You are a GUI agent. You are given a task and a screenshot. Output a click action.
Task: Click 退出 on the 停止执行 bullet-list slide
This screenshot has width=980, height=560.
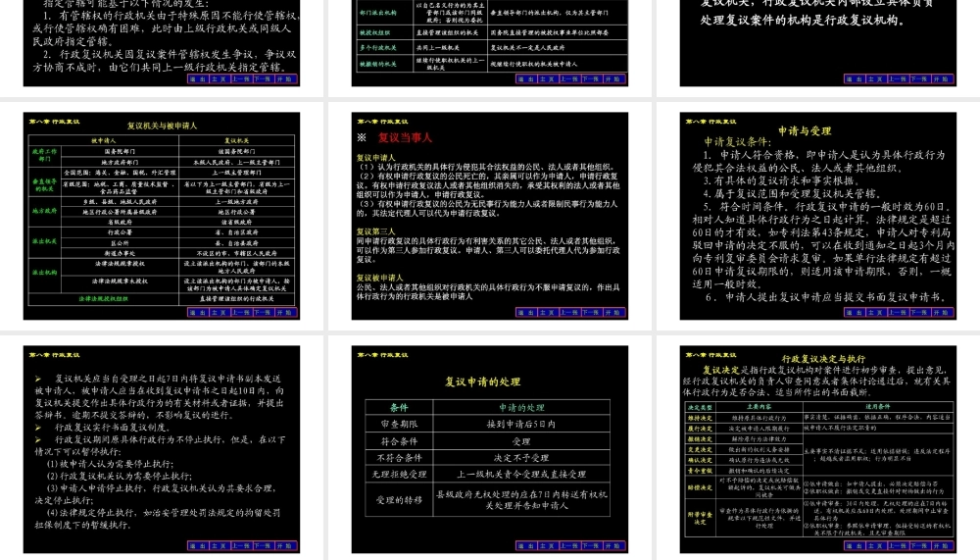pos(198,545)
